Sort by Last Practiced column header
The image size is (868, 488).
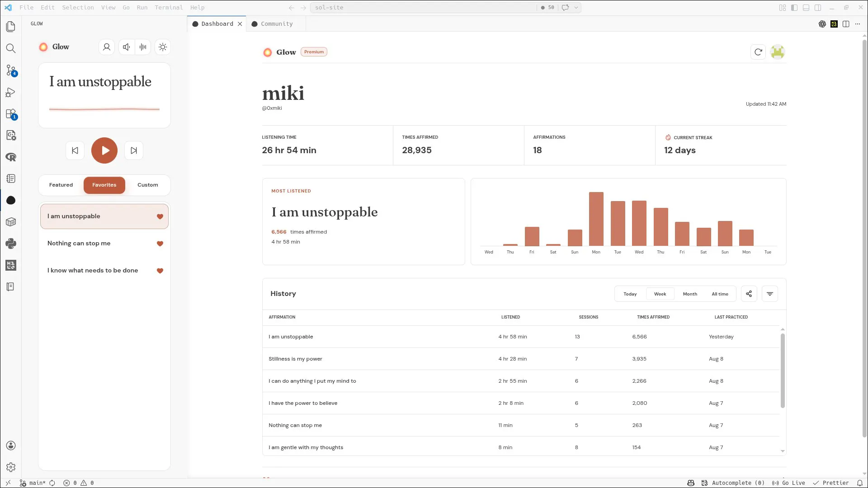[731, 317]
